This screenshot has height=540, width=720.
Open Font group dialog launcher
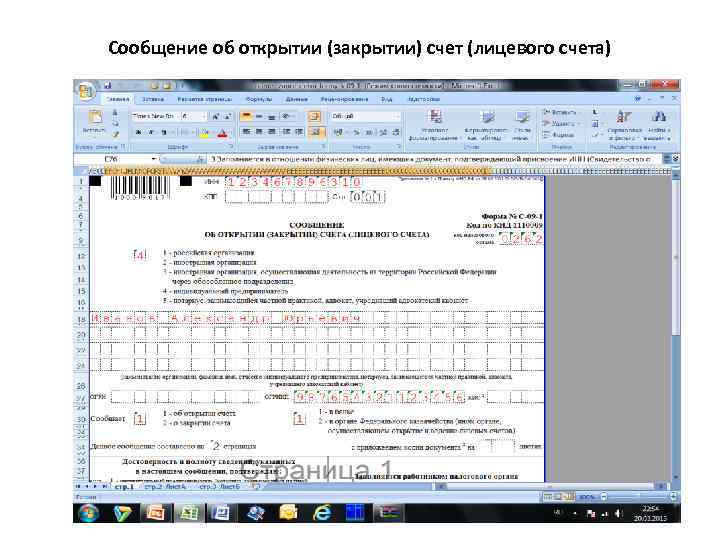tap(231, 147)
